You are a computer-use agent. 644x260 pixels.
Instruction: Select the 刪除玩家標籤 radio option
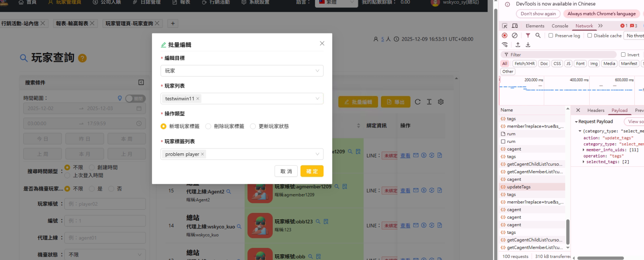[x=208, y=126]
